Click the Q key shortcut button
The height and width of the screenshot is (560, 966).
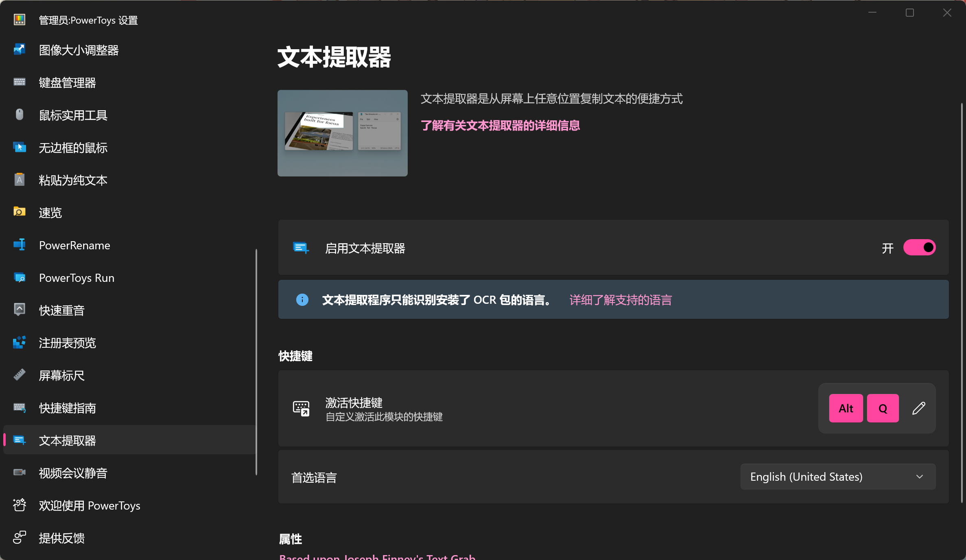point(883,408)
